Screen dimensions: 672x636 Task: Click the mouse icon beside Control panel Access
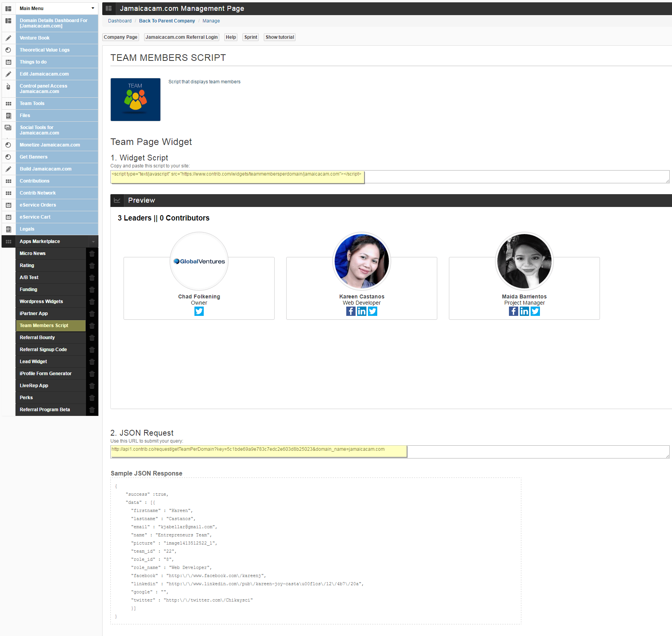point(8,86)
